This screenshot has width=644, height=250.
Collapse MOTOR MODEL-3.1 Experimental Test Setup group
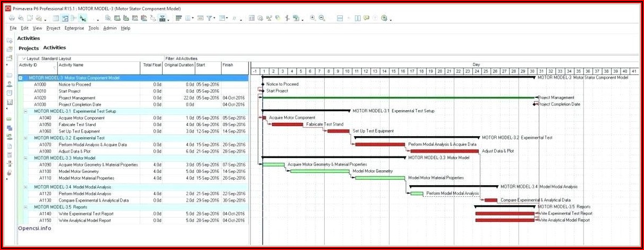pos(26,111)
